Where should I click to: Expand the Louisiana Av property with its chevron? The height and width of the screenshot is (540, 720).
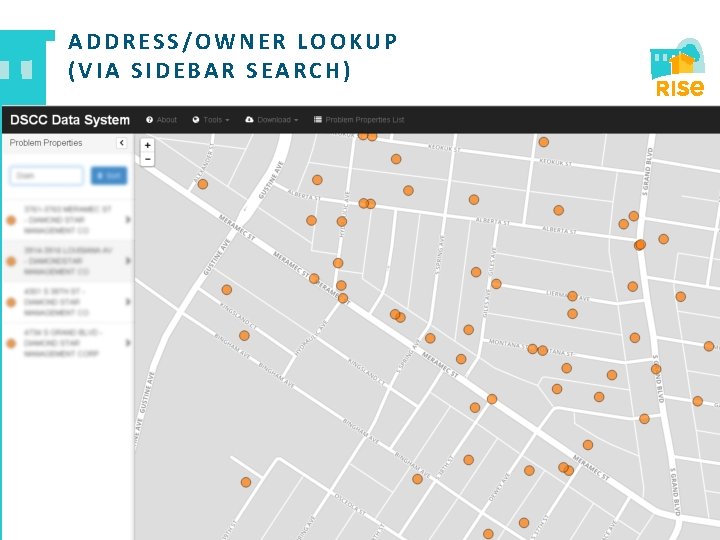coord(128,261)
